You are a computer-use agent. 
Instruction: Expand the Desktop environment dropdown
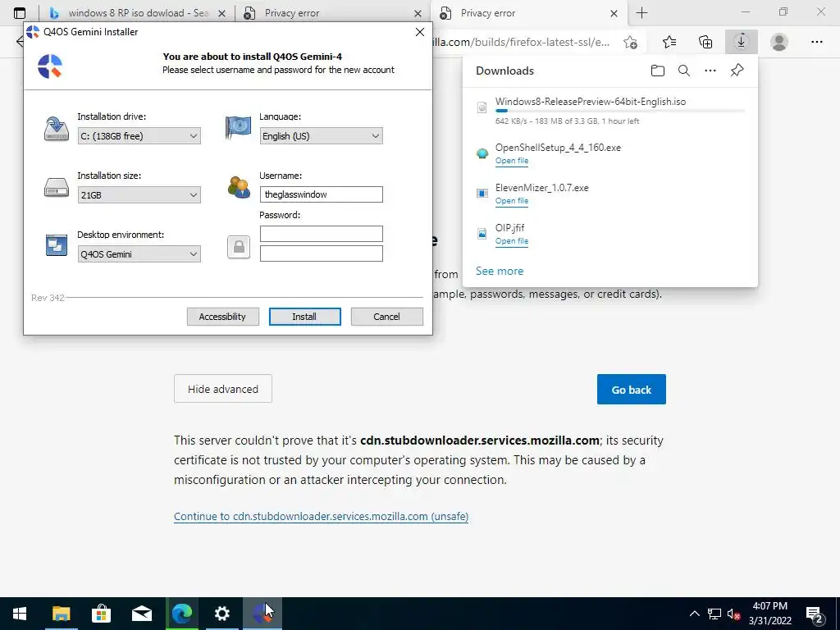point(139,254)
